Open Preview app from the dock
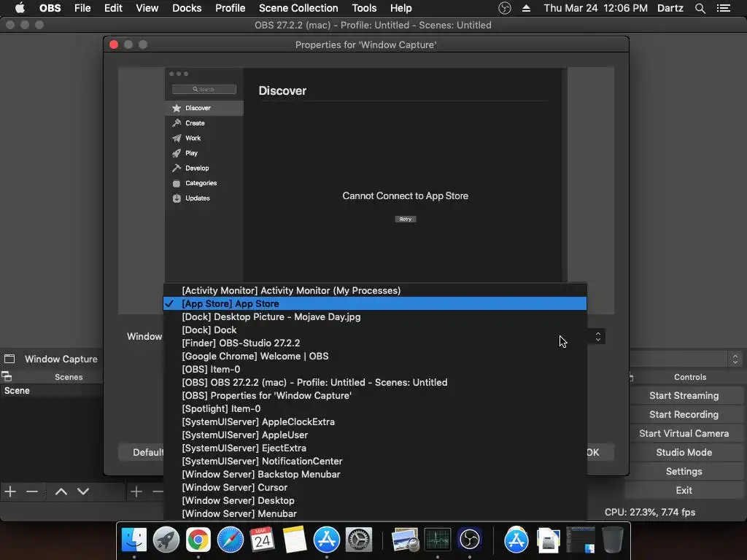Screen dimensions: 747x560 [x=405, y=540]
